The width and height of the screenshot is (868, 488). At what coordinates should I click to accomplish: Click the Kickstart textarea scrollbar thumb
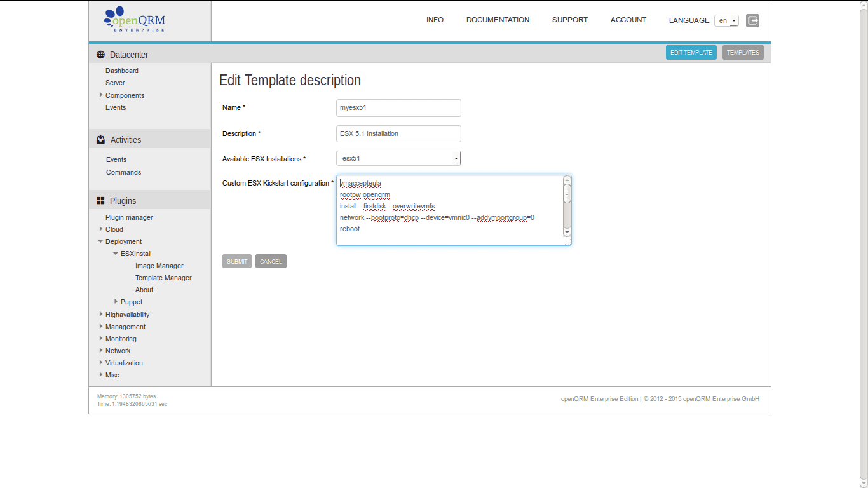[x=567, y=194]
